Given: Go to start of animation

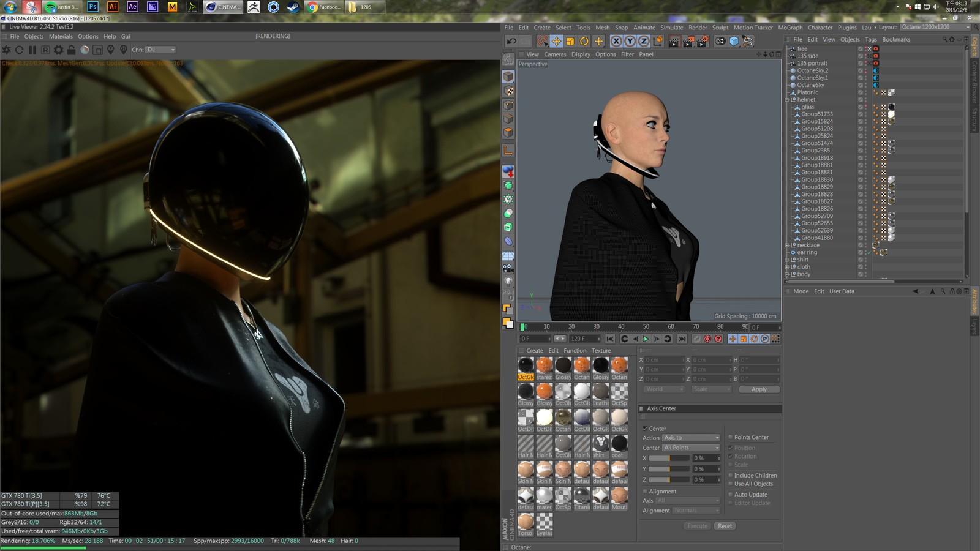Looking at the screenshot, I should click(610, 339).
